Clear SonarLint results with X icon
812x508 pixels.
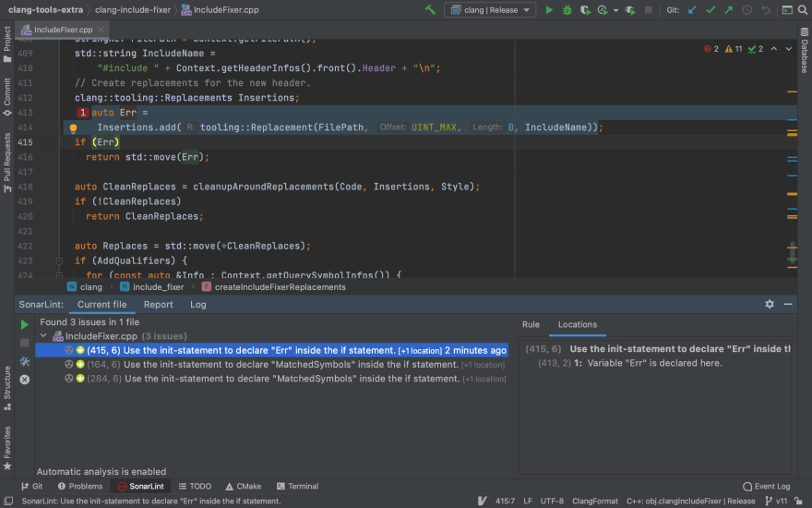point(24,380)
